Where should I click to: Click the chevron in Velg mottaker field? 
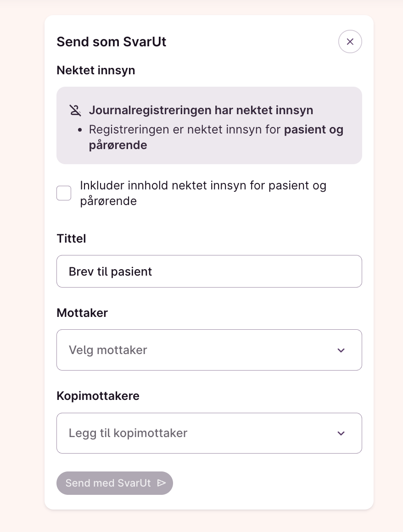pos(341,350)
